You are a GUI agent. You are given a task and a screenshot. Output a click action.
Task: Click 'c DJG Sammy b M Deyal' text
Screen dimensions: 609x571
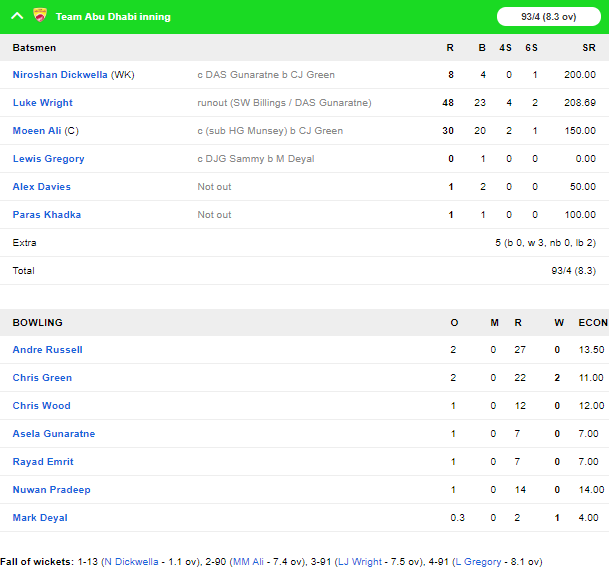coord(256,158)
